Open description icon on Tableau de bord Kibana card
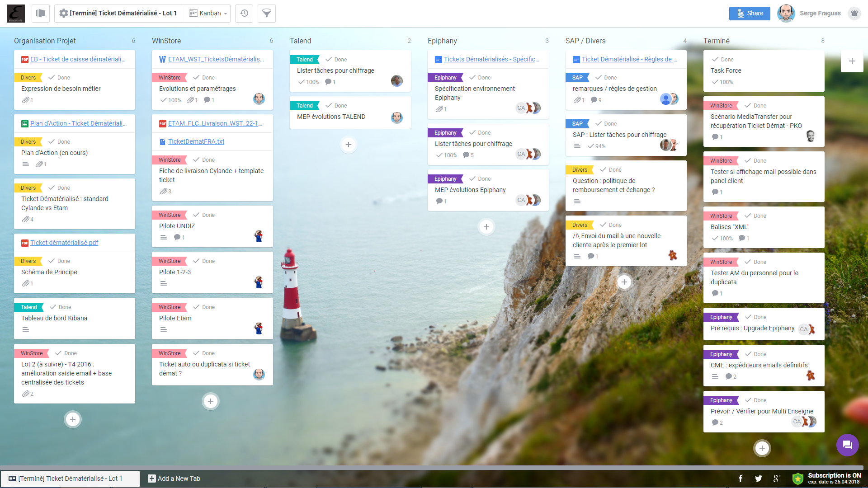Viewport: 868px width, 488px height. (26, 329)
